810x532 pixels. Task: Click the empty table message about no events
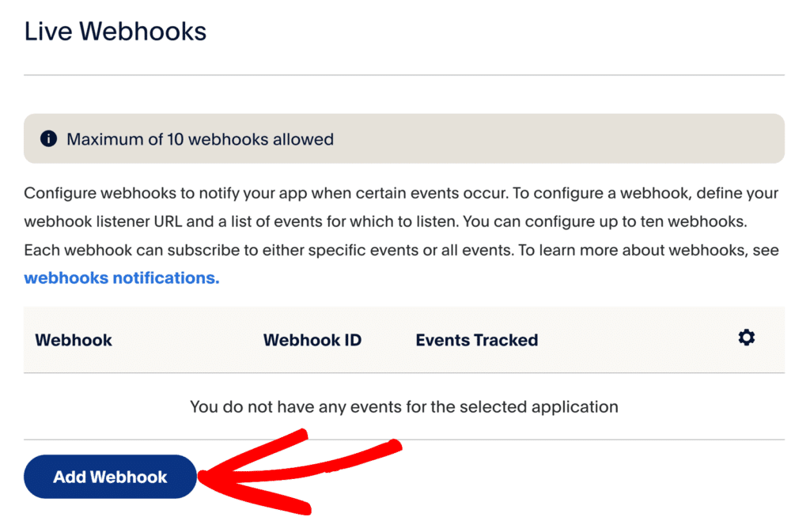click(x=403, y=408)
